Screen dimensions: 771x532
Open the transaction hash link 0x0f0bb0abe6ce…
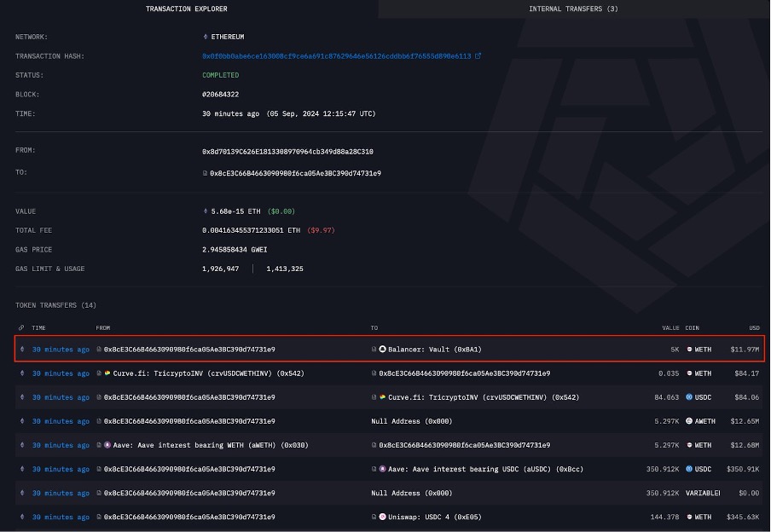(x=336, y=56)
